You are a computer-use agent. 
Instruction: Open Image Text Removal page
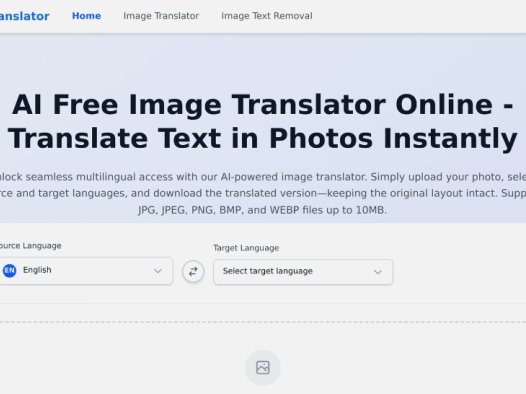267,16
